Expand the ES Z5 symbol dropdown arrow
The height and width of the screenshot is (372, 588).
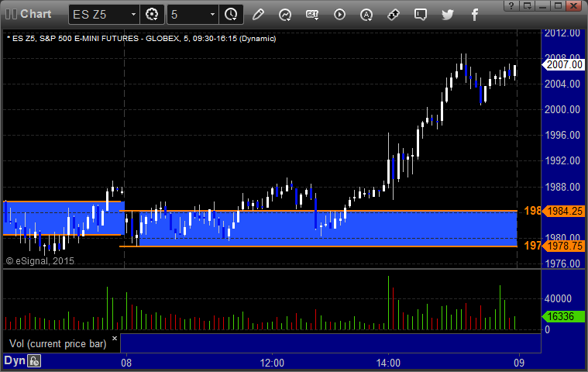[x=133, y=15]
